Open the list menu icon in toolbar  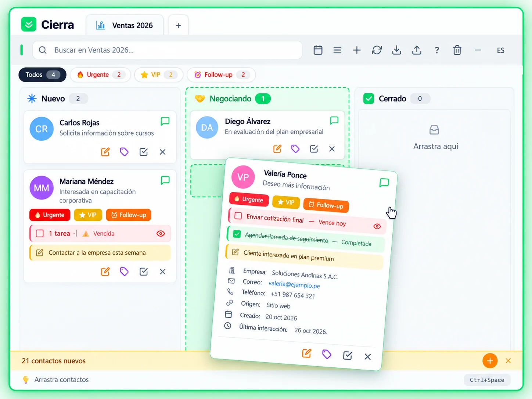(337, 50)
